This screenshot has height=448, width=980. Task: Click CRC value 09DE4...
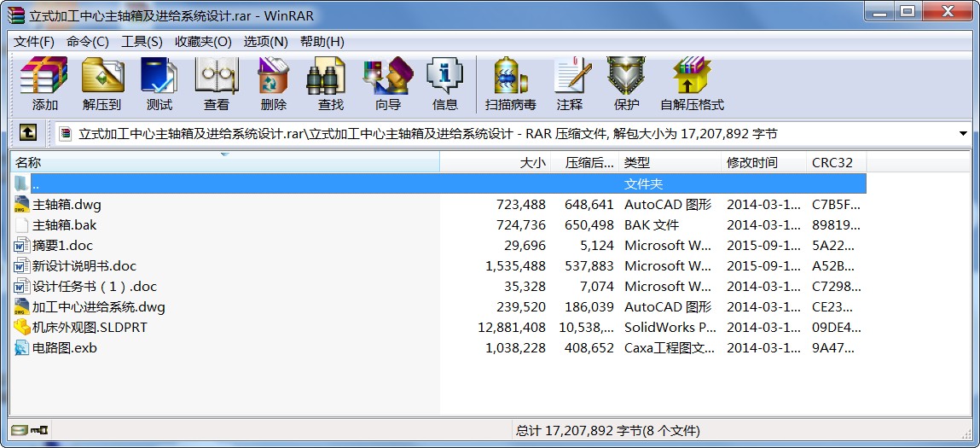click(836, 327)
